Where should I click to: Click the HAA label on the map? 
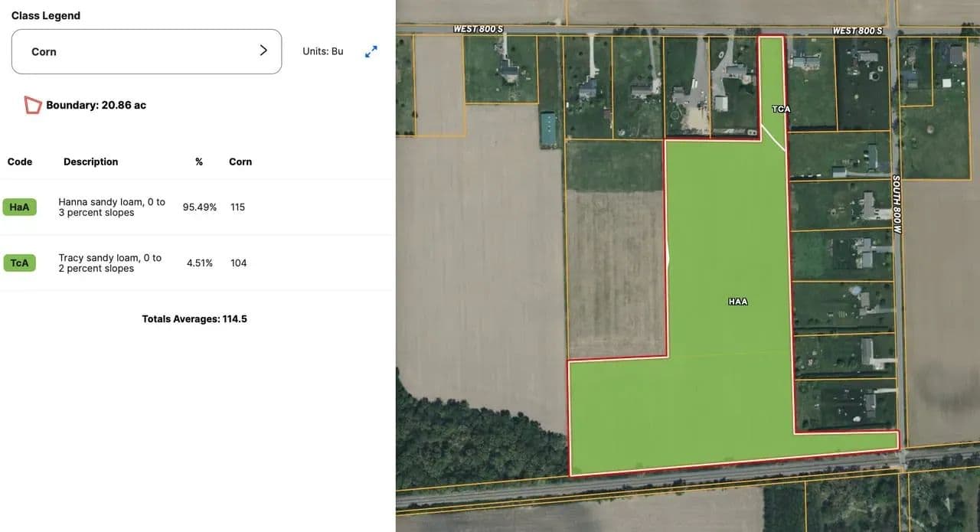tap(738, 302)
